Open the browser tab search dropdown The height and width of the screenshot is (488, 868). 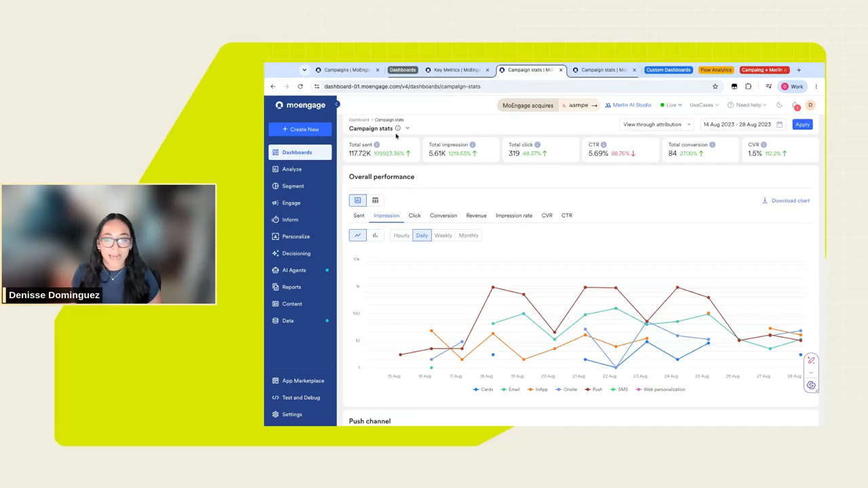coord(304,70)
